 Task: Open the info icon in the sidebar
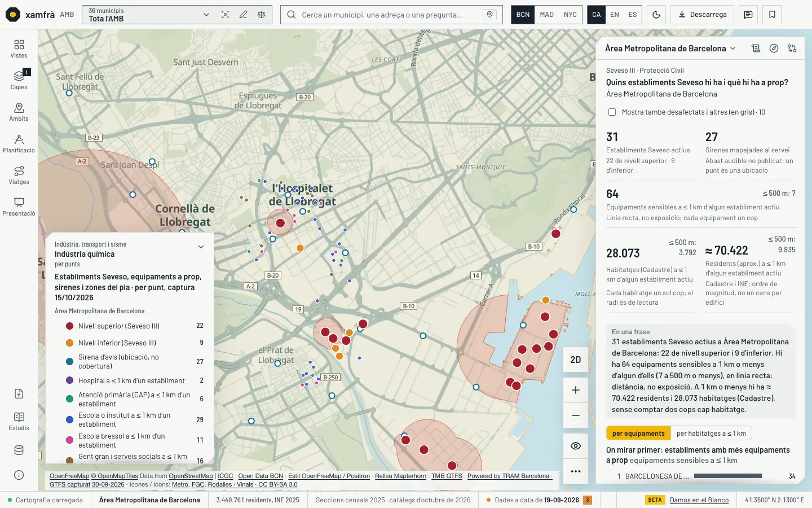19,475
